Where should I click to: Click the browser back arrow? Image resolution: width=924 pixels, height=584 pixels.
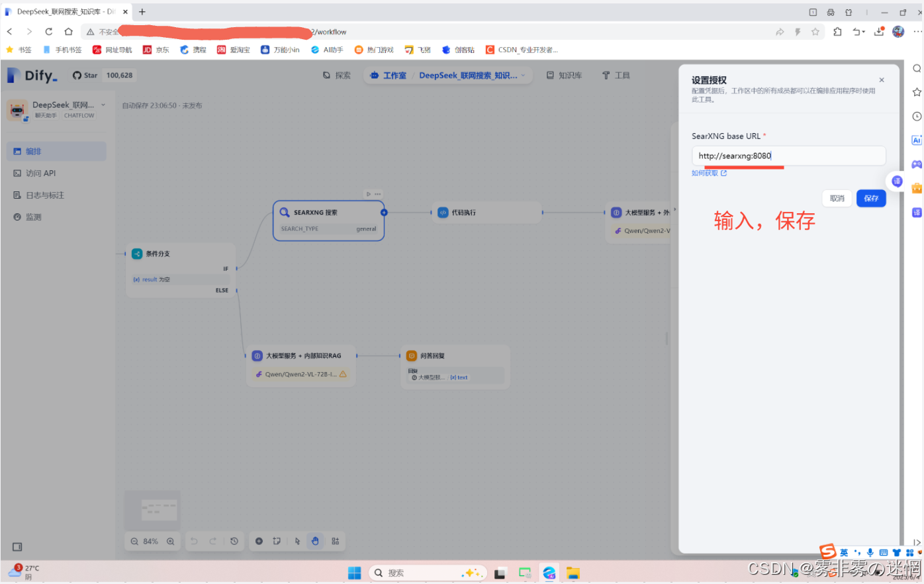coord(10,31)
